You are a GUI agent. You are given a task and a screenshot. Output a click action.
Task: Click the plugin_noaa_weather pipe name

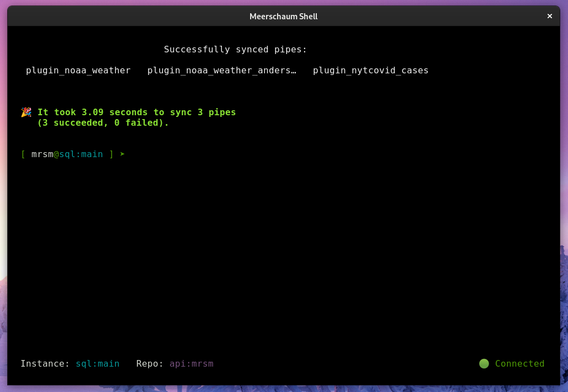78,70
